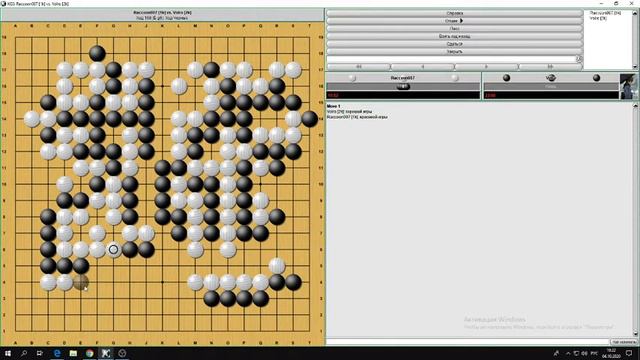Image resolution: width=640 pixels, height=360 pixels.
Task: Play on the empty K16 star point
Action: coord(162,86)
